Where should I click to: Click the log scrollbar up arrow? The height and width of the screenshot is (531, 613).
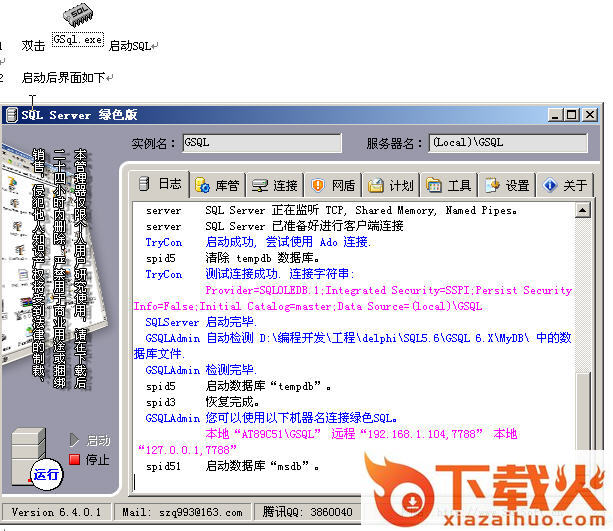tap(583, 210)
